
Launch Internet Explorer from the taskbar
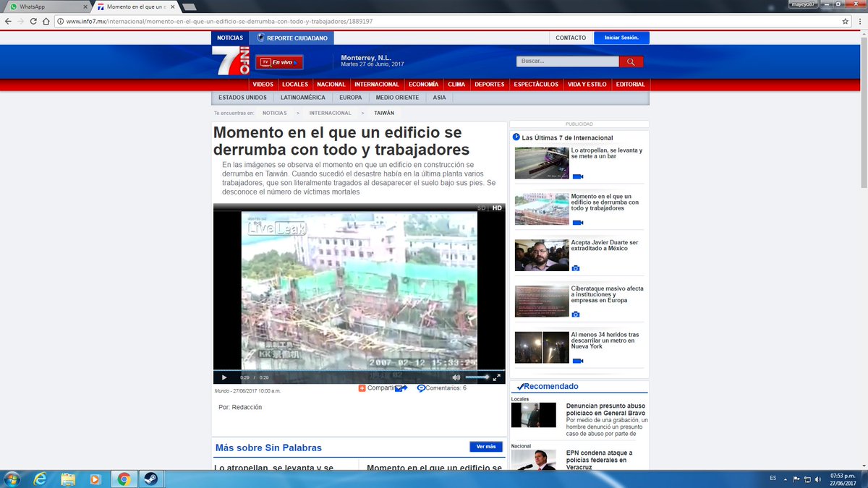point(40,479)
